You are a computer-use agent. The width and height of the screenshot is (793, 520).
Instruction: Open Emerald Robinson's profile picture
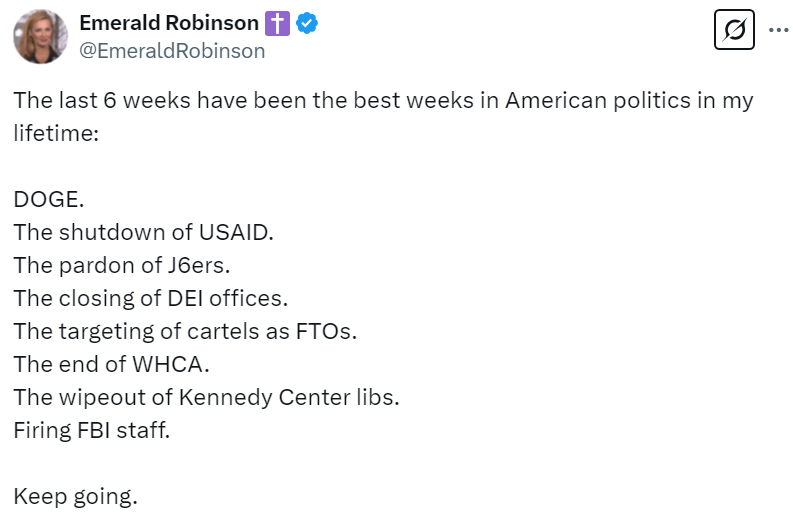40,37
